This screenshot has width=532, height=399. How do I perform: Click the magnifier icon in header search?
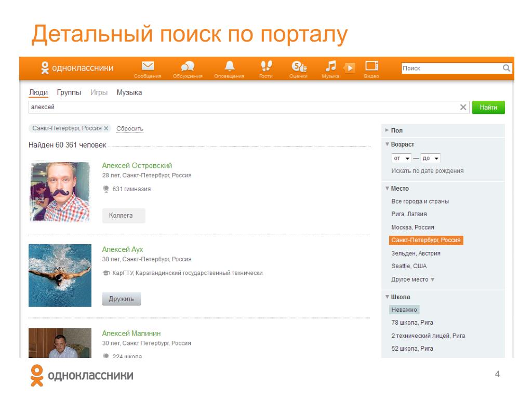[506, 68]
